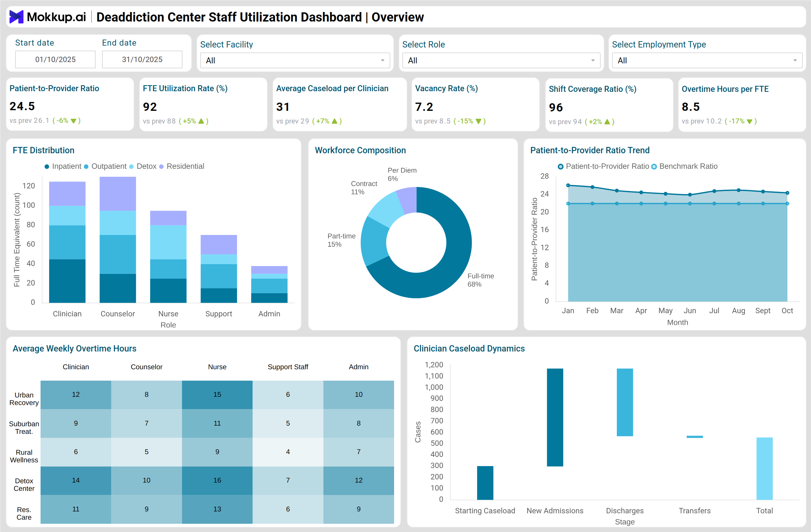Screen dimensions: 811x532
Task: Click the Patient-to-Provider Ratio down-trend arrow
Action: pos(73,121)
